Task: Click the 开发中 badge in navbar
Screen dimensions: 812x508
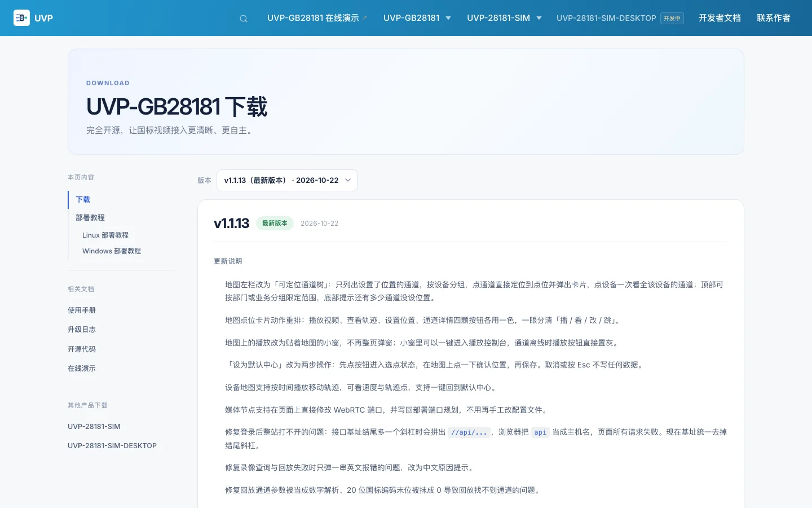Action: tap(672, 18)
